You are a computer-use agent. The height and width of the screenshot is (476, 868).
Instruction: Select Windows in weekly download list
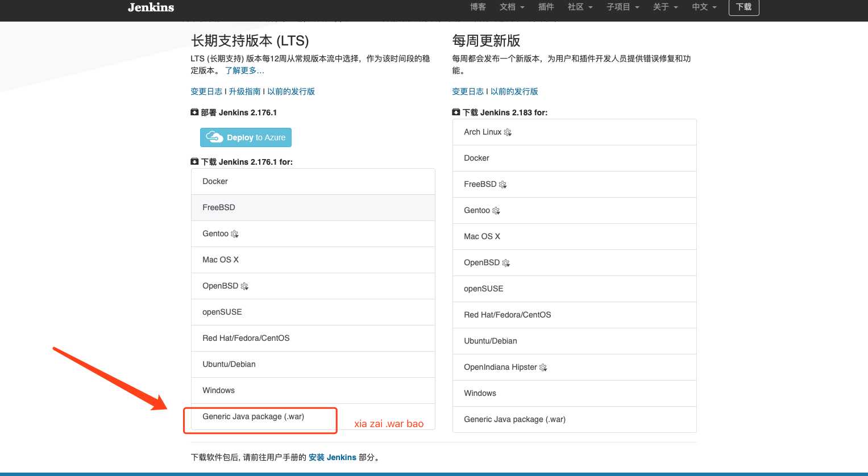click(575, 393)
